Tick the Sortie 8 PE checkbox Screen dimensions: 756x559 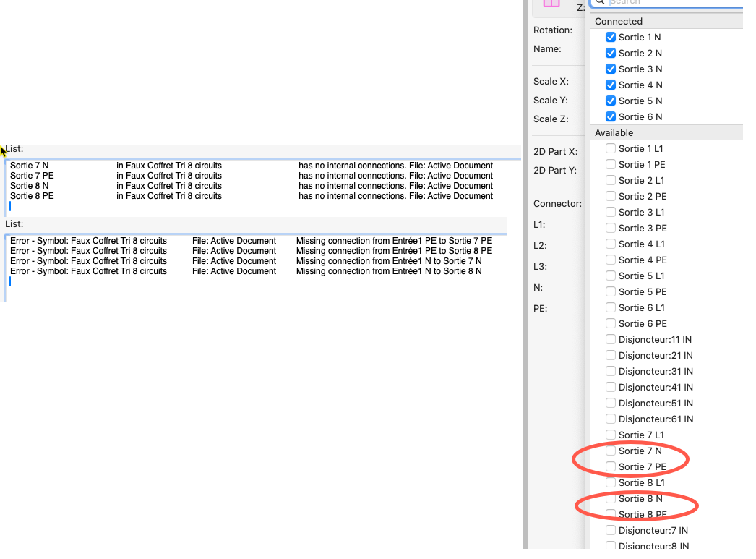[x=611, y=514]
